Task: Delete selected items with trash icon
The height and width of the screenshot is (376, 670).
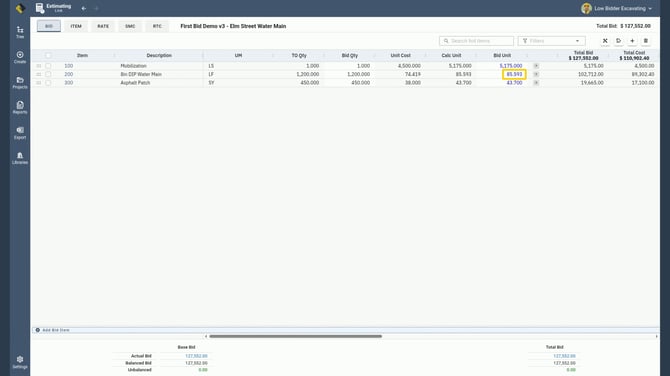Action: (x=646, y=41)
